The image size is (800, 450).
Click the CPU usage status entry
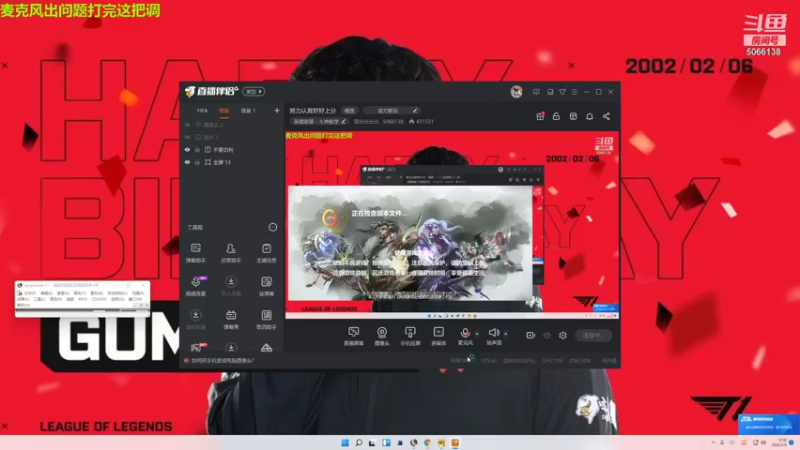click(553, 361)
